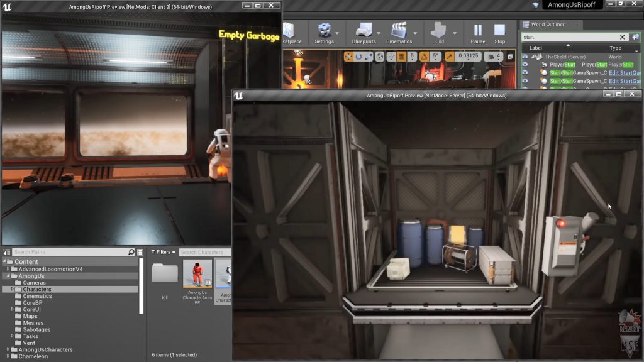The image size is (644, 362).
Task: Open the partially visible Marketplace button
Action: (x=292, y=33)
